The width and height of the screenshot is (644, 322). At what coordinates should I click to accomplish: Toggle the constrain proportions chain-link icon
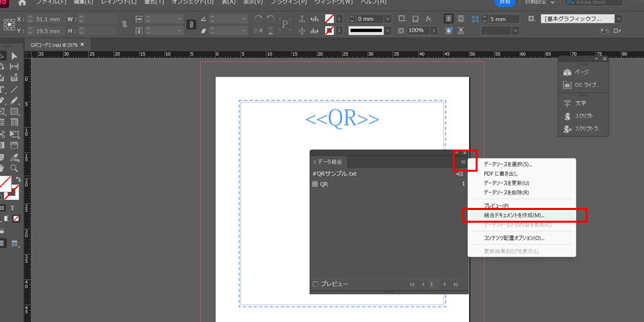(191, 24)
